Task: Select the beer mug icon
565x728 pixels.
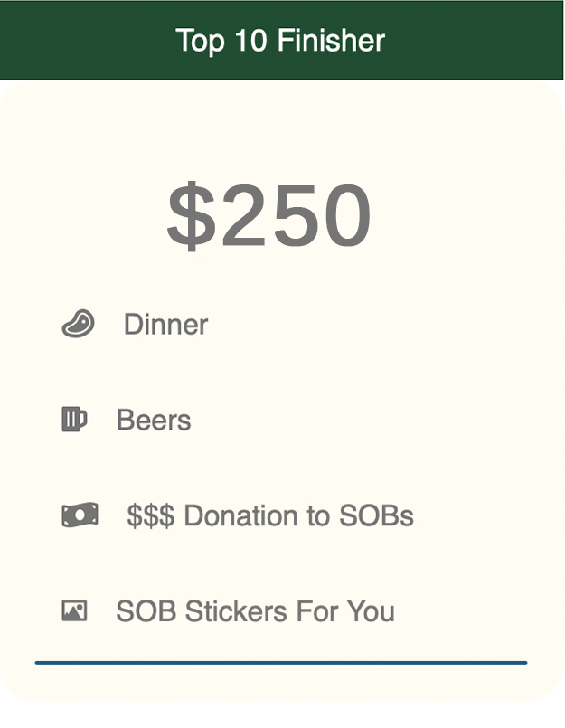Action: point(74,420)
